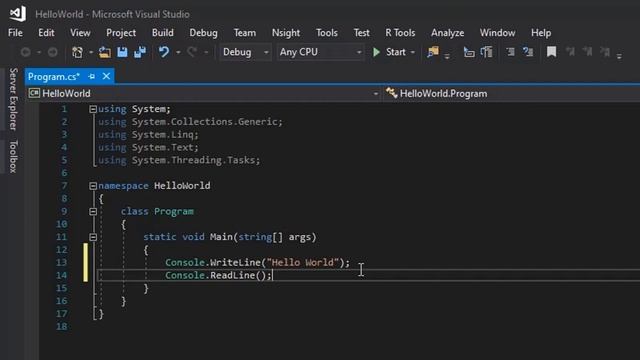Click the 'using System.Collections.Generic;' line
The image size is (640, 360).
(x=190, y=122)
